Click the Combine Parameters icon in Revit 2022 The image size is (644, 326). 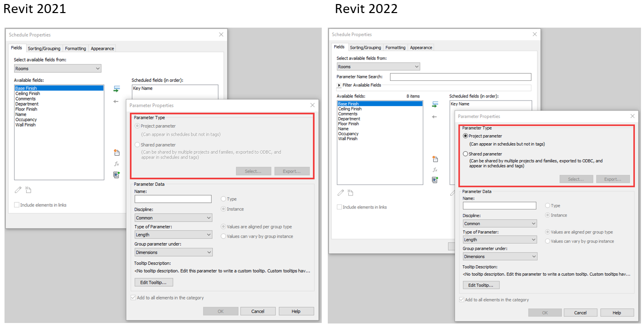435,179
